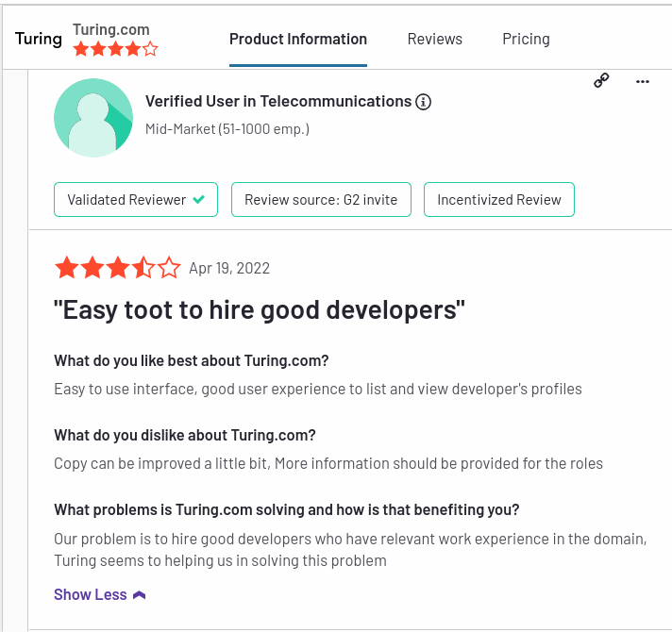Open the three-dots more options menu
This screenshot has width=672, height=632.
click(643, 81)
